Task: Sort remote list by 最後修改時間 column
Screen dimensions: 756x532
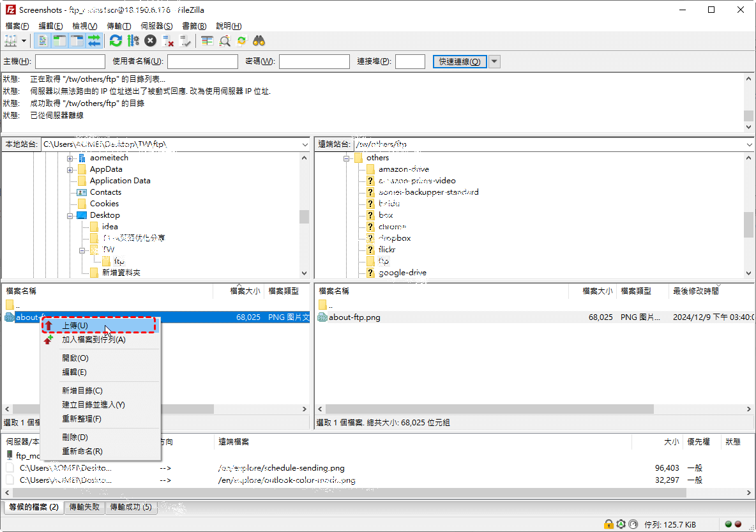Action: point(711,291)
